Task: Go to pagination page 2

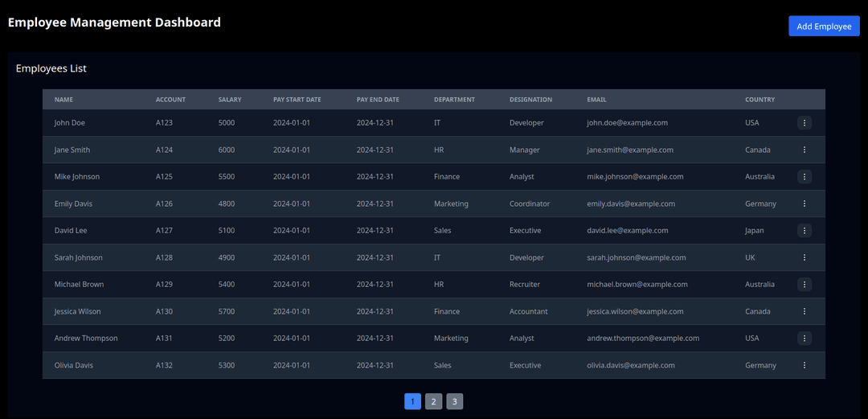Action: [433, 401]
